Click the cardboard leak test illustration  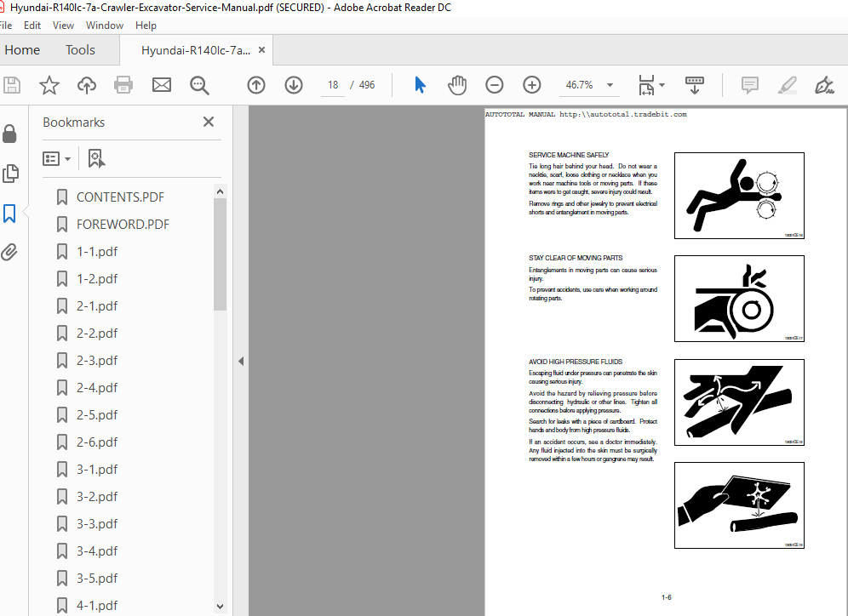coord(739,505)
